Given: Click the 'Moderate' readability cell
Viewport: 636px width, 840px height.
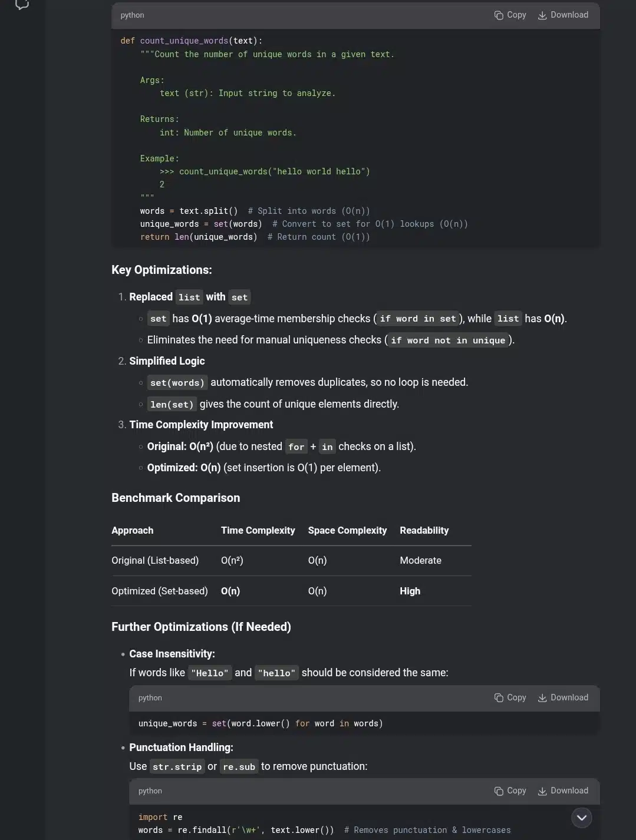Looking at the screenshot, I should tap(420, 560).
